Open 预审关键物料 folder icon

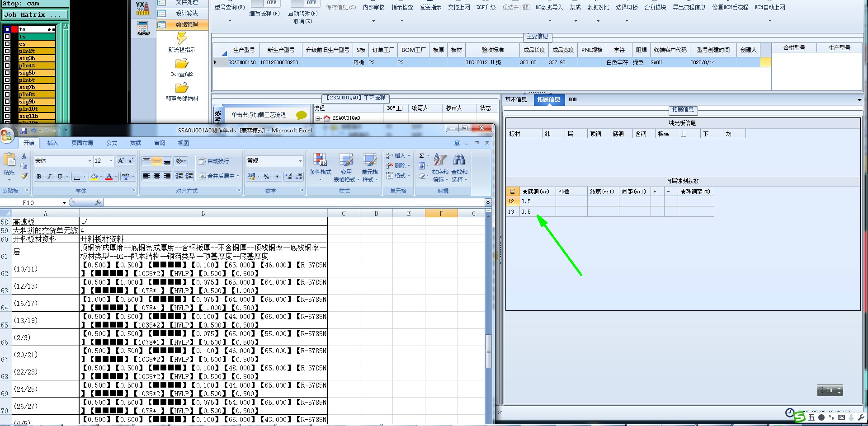click(x=182, y=88)
